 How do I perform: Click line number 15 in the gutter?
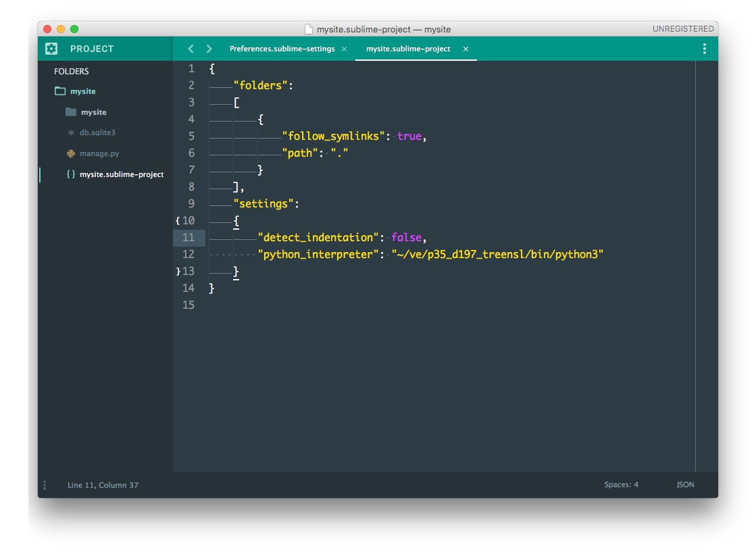click(x=188, y=305)
